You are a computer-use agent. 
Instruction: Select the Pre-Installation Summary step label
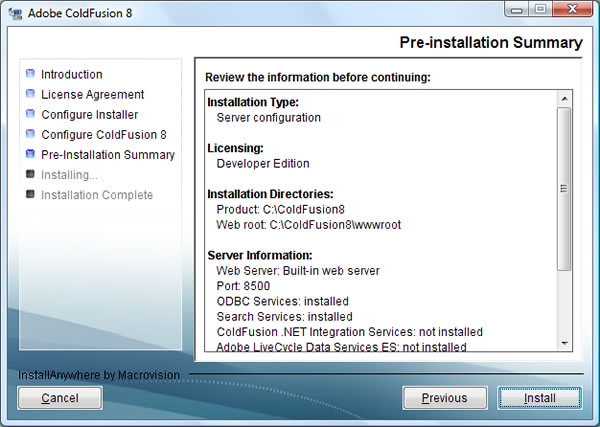click(x=108, y=155)
